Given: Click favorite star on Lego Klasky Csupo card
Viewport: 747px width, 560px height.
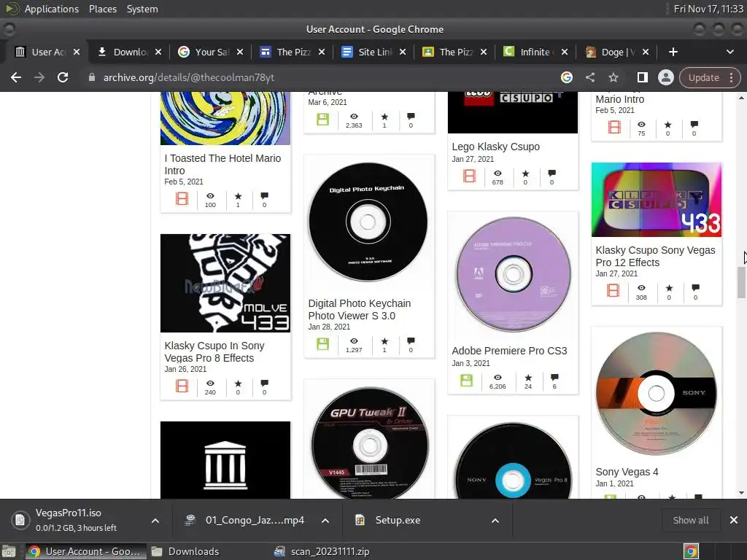Looking at the screenshot, I should (525, 174).
